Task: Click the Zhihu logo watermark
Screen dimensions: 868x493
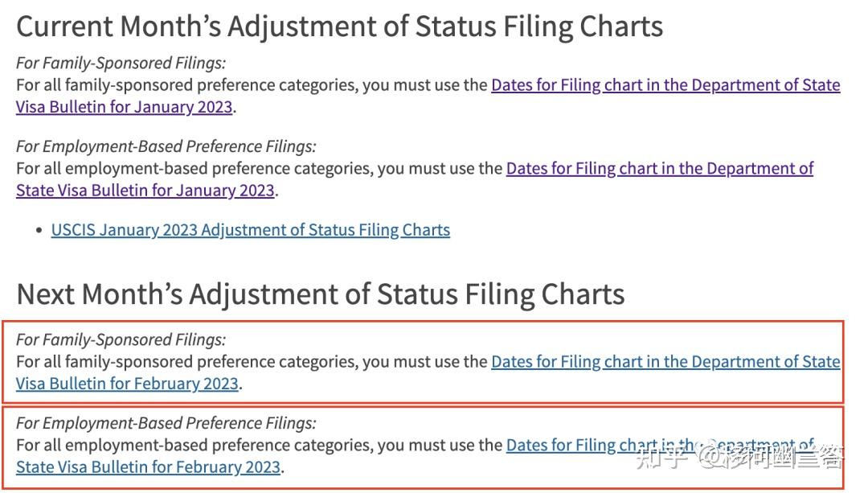Action: pos(661,458)
